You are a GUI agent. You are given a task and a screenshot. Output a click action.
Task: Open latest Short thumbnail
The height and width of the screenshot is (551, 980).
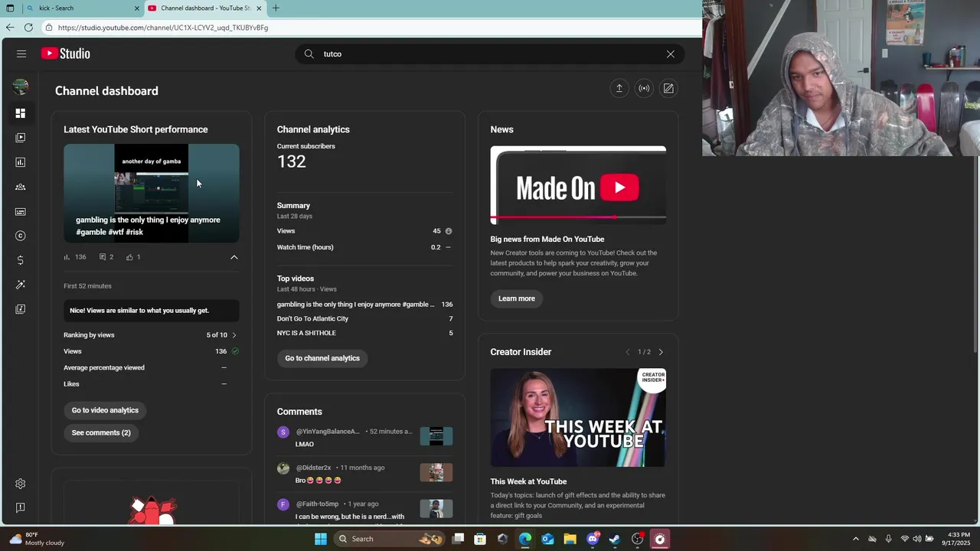point(152,193)
